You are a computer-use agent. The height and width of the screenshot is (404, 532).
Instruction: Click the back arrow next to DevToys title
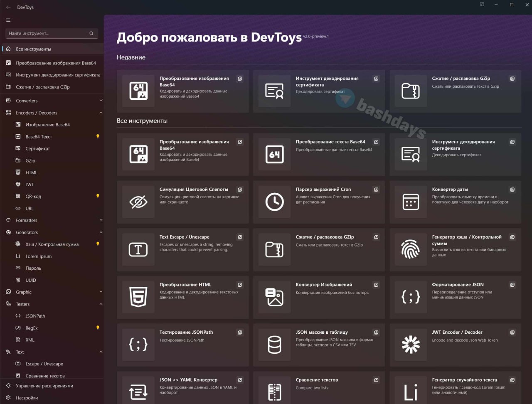tap(8, 7)
